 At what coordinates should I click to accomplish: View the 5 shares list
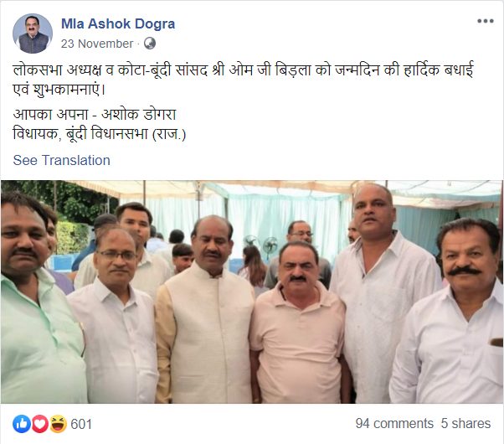pyautogui.click(x=465, y=423)
